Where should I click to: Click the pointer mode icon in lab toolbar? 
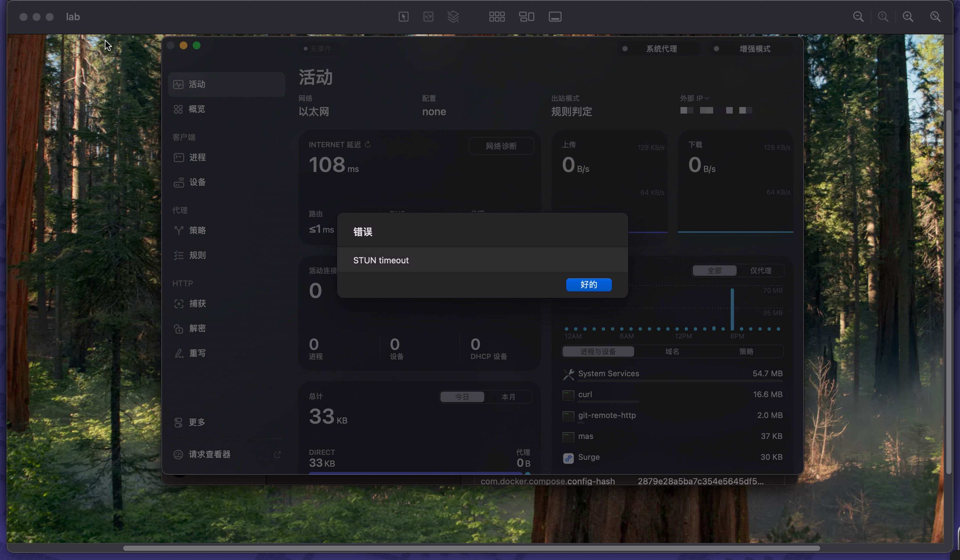coord(404,17)
